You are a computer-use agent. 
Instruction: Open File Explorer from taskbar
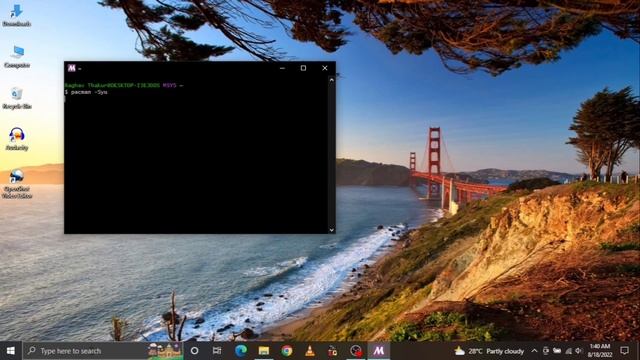click(264, 351)
